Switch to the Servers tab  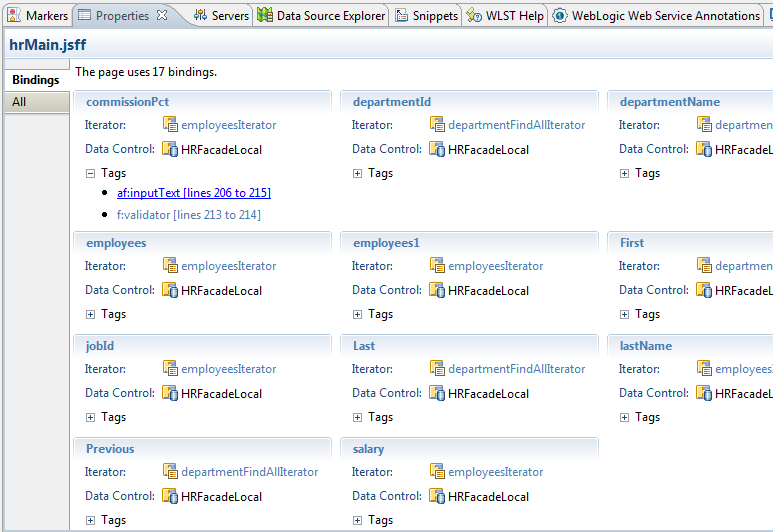(x=221, y=16)
